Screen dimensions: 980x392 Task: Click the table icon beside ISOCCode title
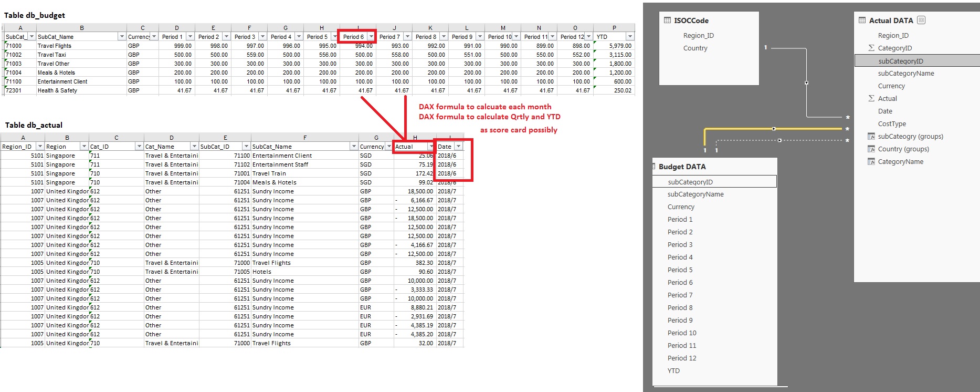click(x=667, y=20)
